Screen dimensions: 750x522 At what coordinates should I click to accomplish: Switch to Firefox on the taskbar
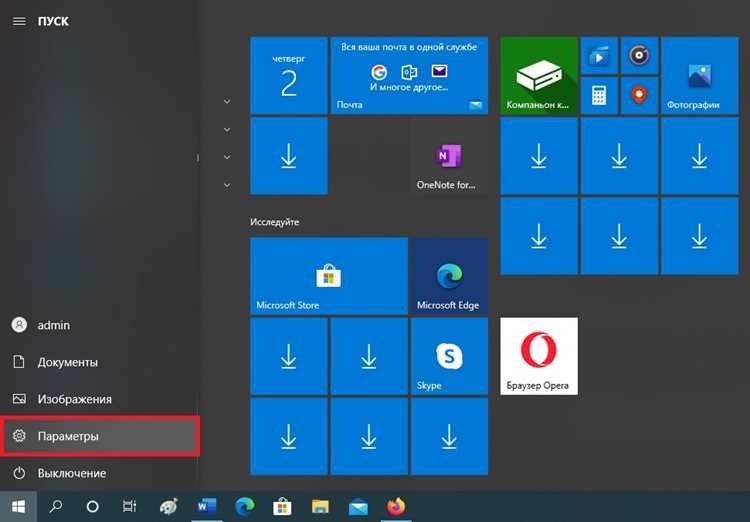(x=396, y=506)
